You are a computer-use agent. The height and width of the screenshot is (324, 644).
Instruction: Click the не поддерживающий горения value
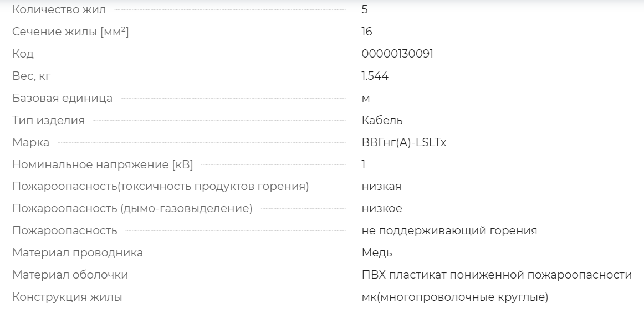coord(449,230)
